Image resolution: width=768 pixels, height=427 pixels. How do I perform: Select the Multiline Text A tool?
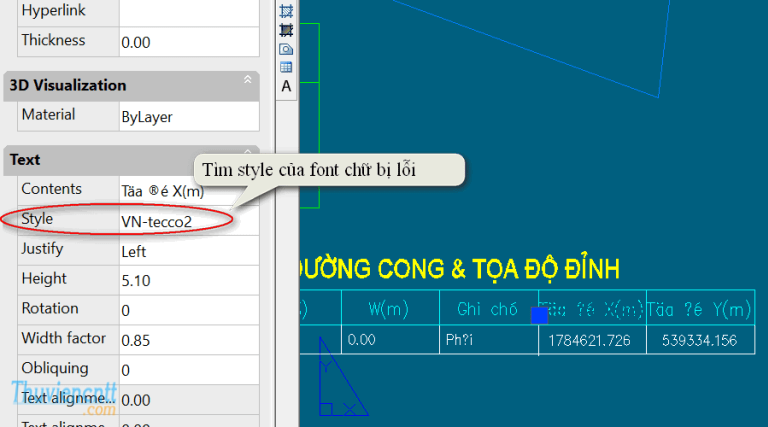pyautogui.click(x=286, y=86)
